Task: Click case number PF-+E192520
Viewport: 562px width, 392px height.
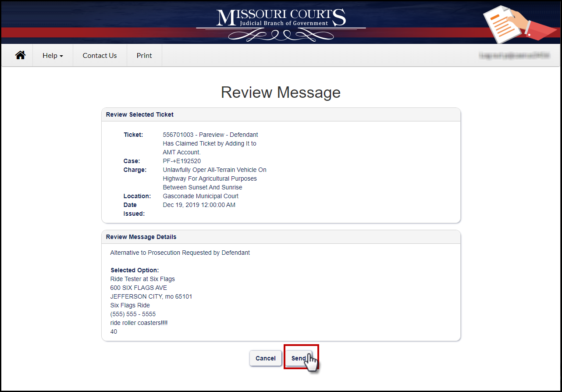Action: [182, 161]
